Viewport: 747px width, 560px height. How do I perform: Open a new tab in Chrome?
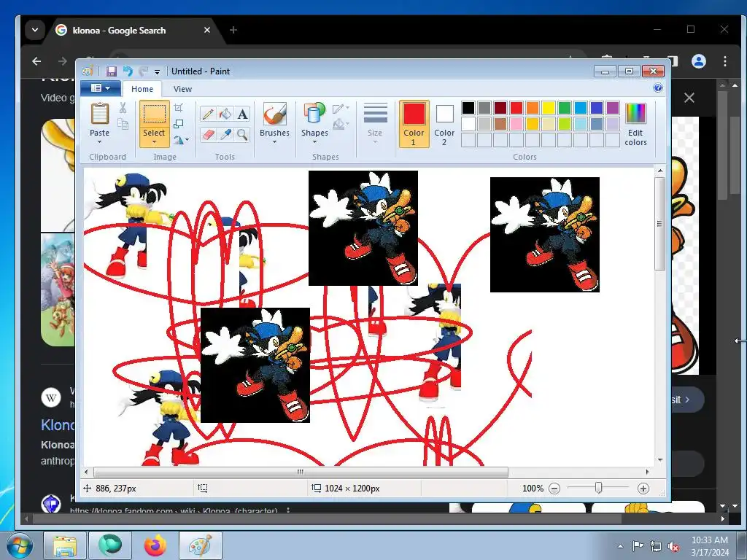click(233, 30)
